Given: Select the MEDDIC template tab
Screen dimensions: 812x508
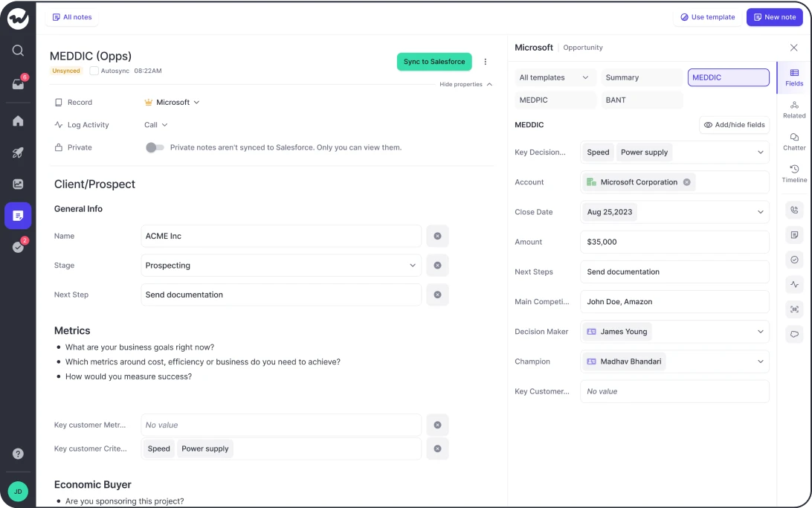Looking at the screenshot, I should [728, 77].
